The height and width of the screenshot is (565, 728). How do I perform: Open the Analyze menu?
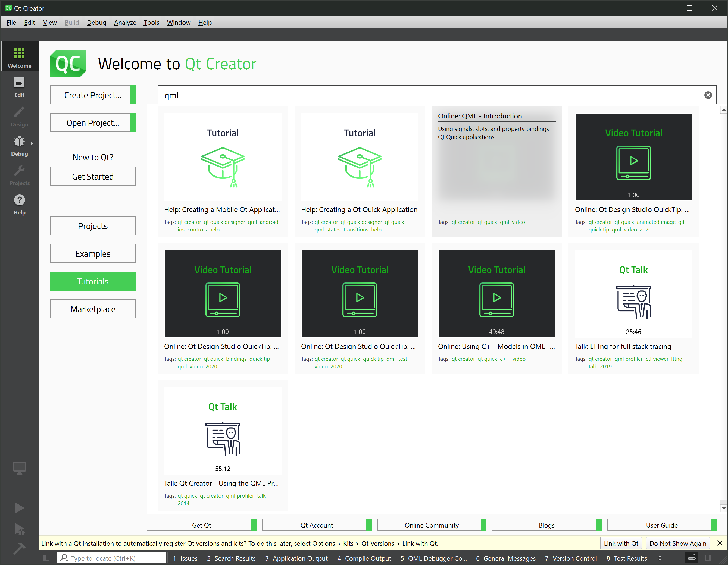point(125,22)
